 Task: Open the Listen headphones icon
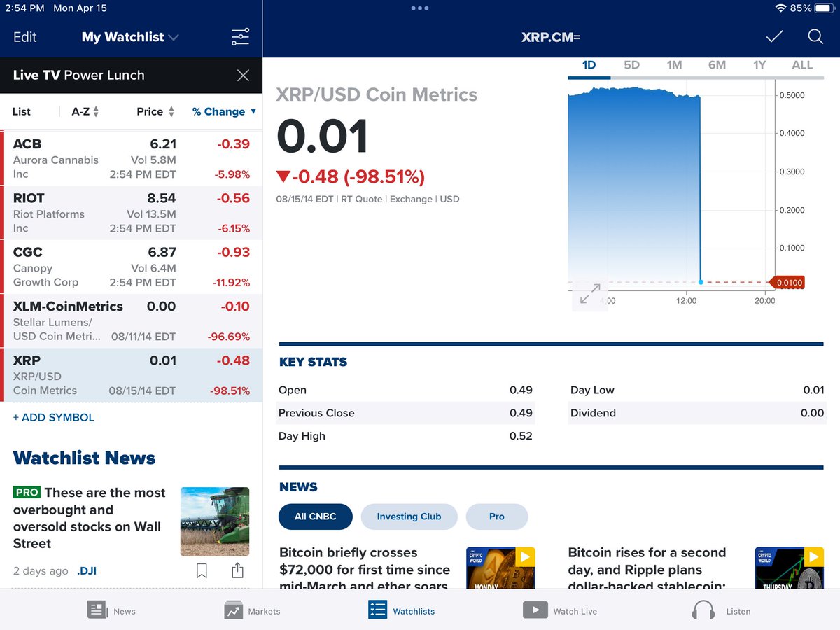(x=703, y=610)
